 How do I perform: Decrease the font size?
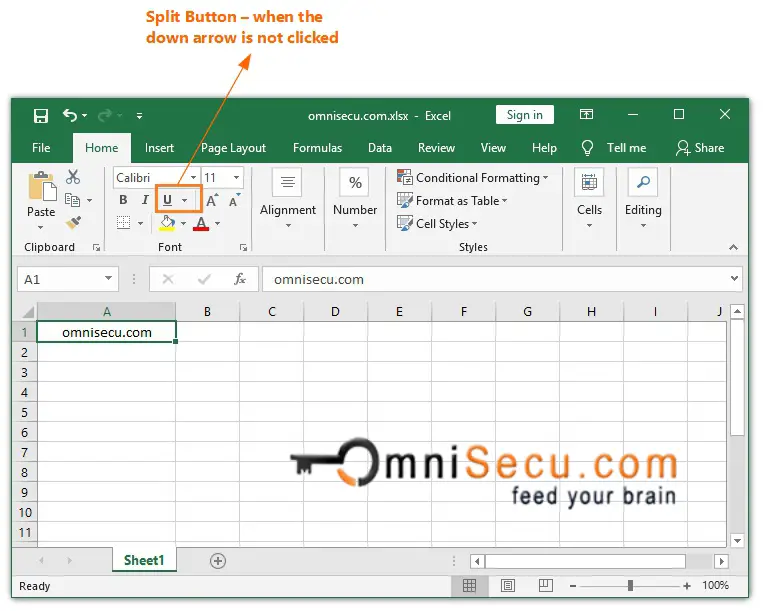[x=235, y=200]
